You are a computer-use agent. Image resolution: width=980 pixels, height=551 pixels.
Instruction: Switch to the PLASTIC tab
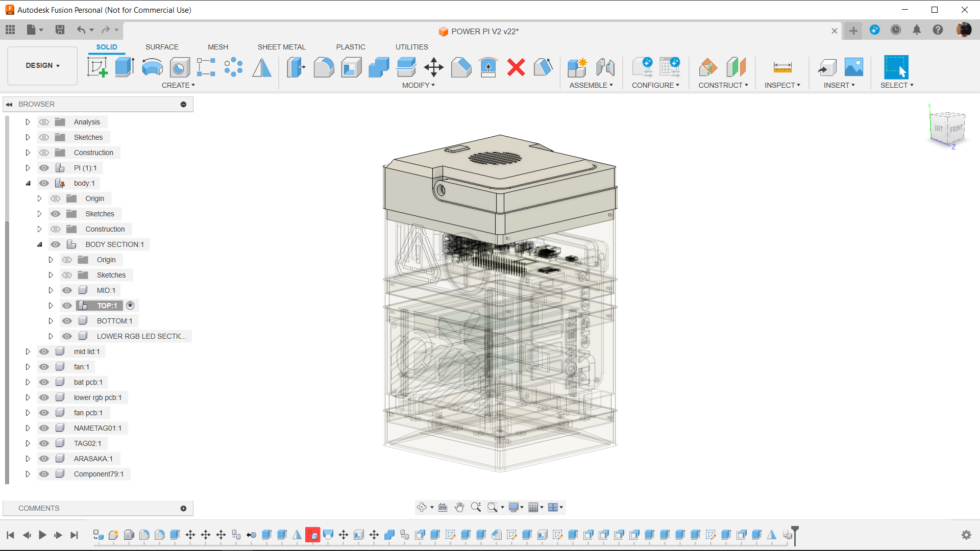click(351, 47)
